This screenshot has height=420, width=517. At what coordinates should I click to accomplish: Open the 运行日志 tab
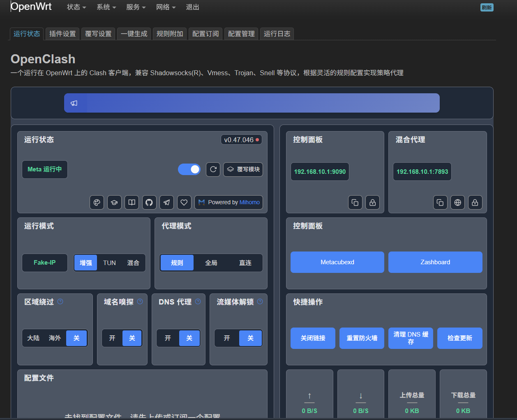[x=277, y=34]
